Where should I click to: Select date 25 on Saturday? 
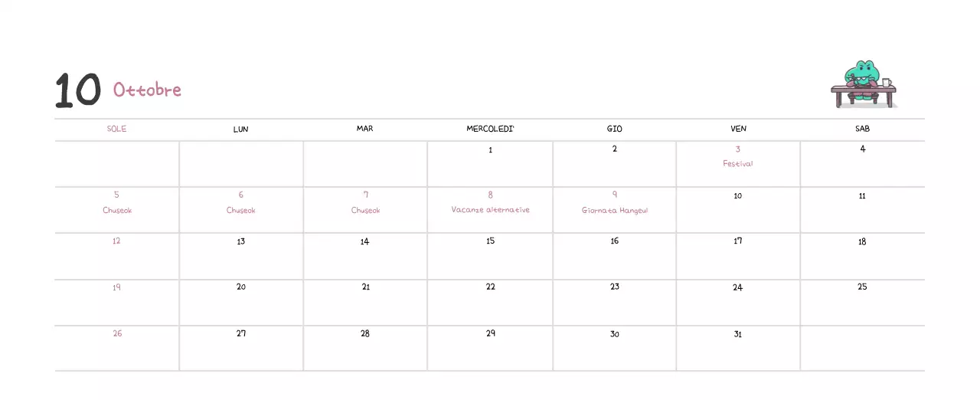pyautogui.click(x=862, y=287)
